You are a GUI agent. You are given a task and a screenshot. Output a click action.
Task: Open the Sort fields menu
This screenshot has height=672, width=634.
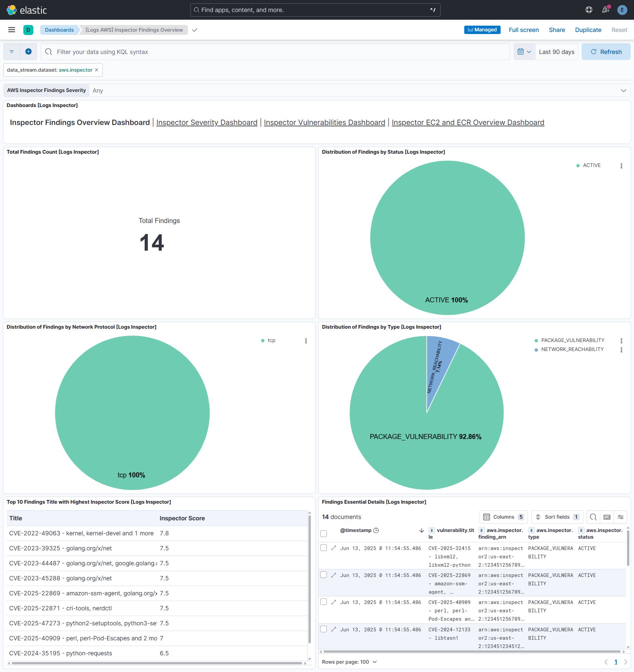(x=557, y=517)
